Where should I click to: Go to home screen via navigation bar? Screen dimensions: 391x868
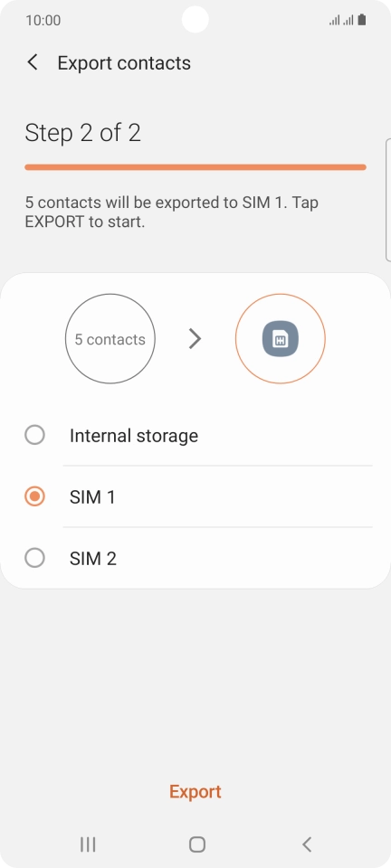click(196, 844)
